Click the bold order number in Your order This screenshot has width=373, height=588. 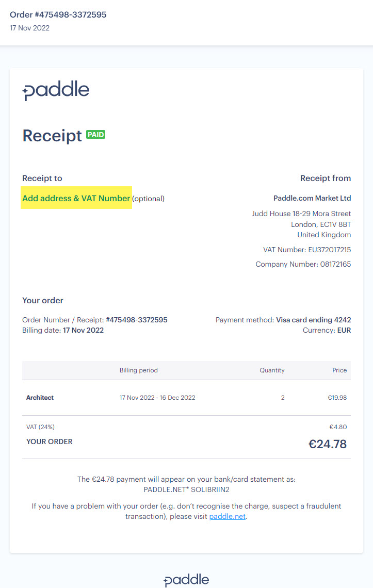point(137,320)
